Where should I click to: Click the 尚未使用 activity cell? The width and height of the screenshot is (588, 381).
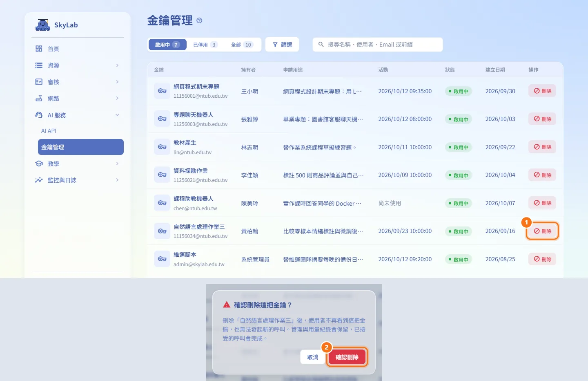click(x=390, y=203)
